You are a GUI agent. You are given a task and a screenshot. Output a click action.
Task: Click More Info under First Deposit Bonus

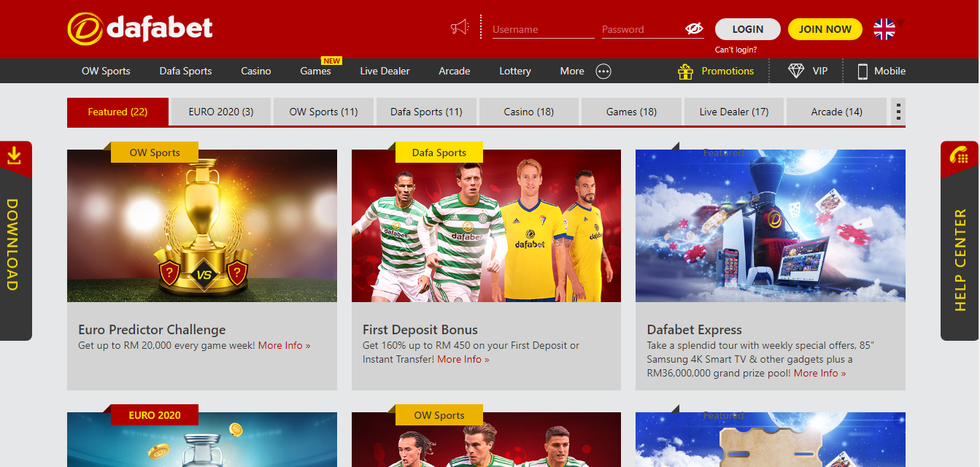click(463, 359)
